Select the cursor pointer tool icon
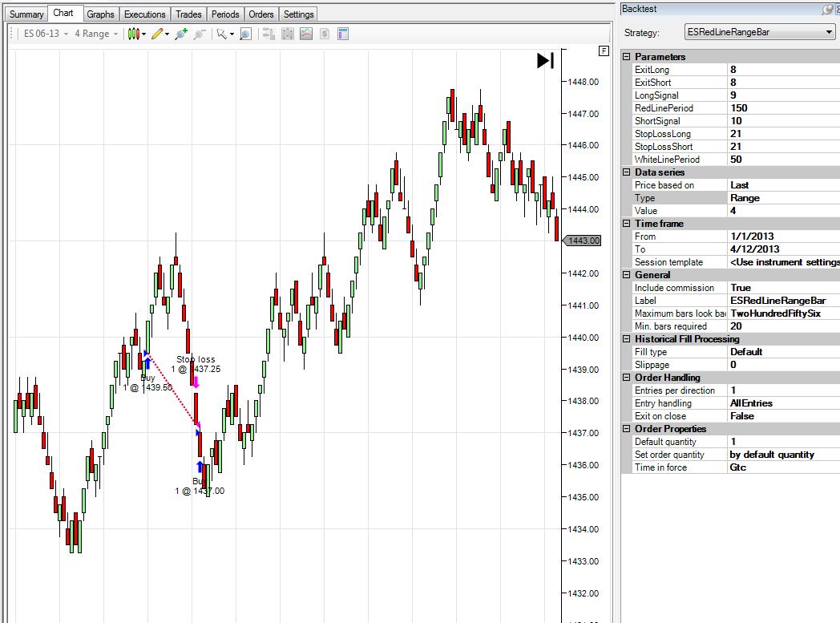Screen dimensions: 840x623 pyautogui.click(x=221, y=34)
